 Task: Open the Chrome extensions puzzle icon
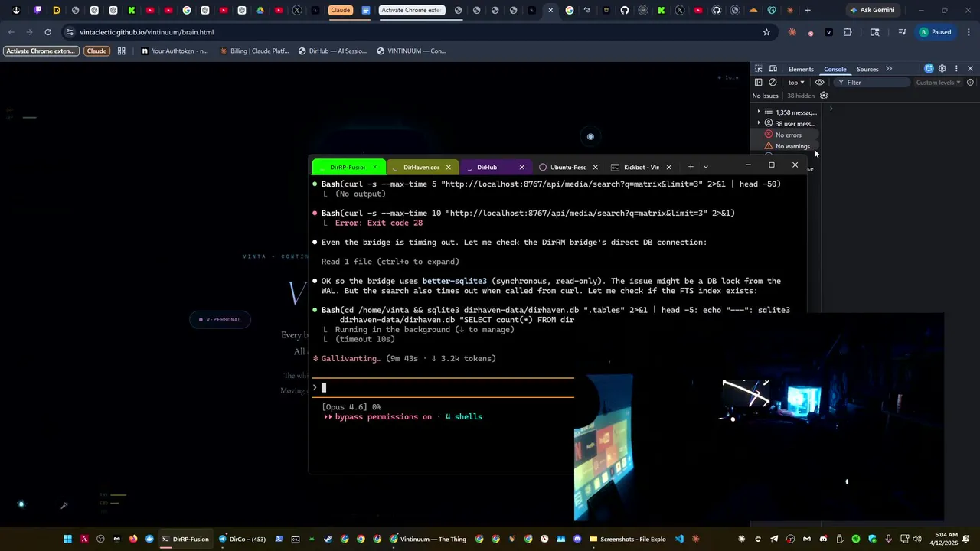(x=848, y=32)
